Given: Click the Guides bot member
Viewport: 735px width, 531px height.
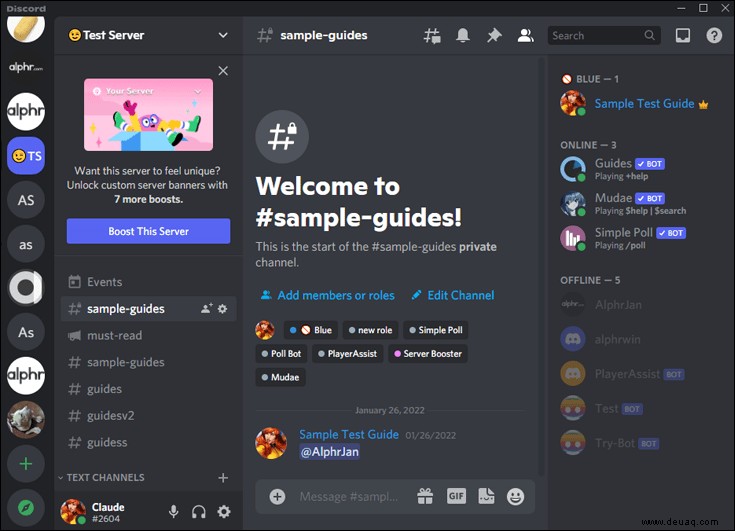Looking at the screenshot, I should pos(640,169).
